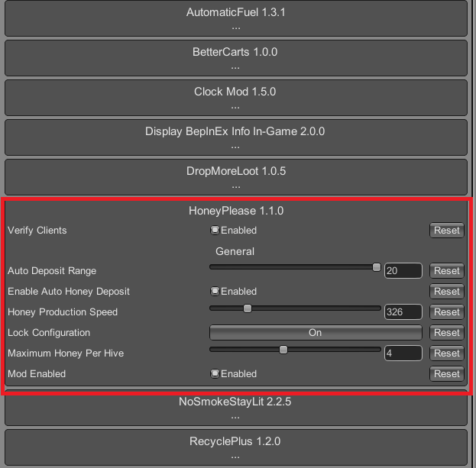The width and height of the screenshot is (476, 468).
Task: Reset the Lock Configuration setting
Action: pyautogui.click(x=447, y=332)
